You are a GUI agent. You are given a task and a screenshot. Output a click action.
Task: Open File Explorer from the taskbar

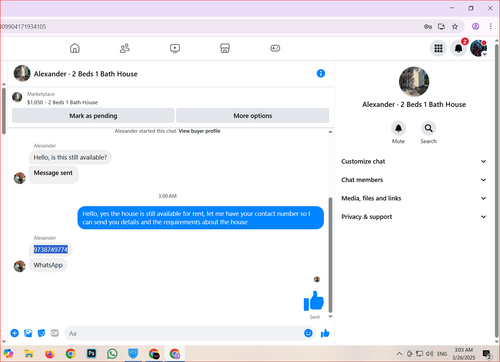tap(29, 353)
